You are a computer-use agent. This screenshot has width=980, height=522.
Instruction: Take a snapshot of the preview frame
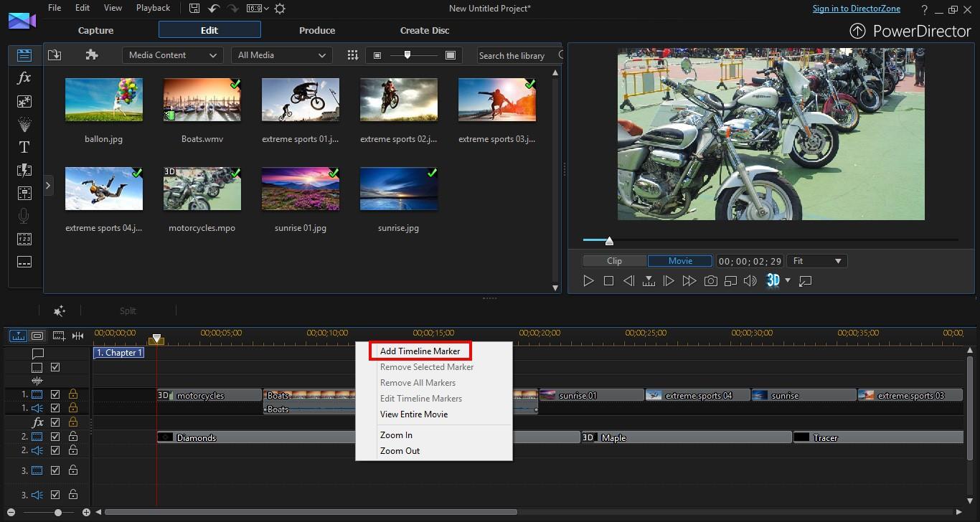[x=710, y=280]
